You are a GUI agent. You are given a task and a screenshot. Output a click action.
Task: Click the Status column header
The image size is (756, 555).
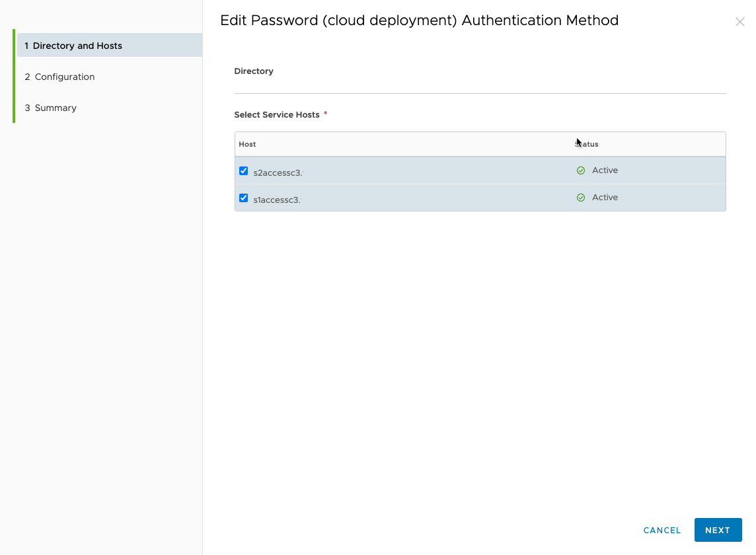(587, 144)
